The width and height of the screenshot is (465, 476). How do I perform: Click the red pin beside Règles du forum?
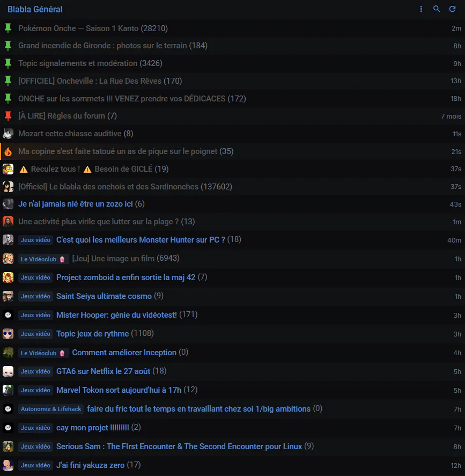[x=8, y=116]
